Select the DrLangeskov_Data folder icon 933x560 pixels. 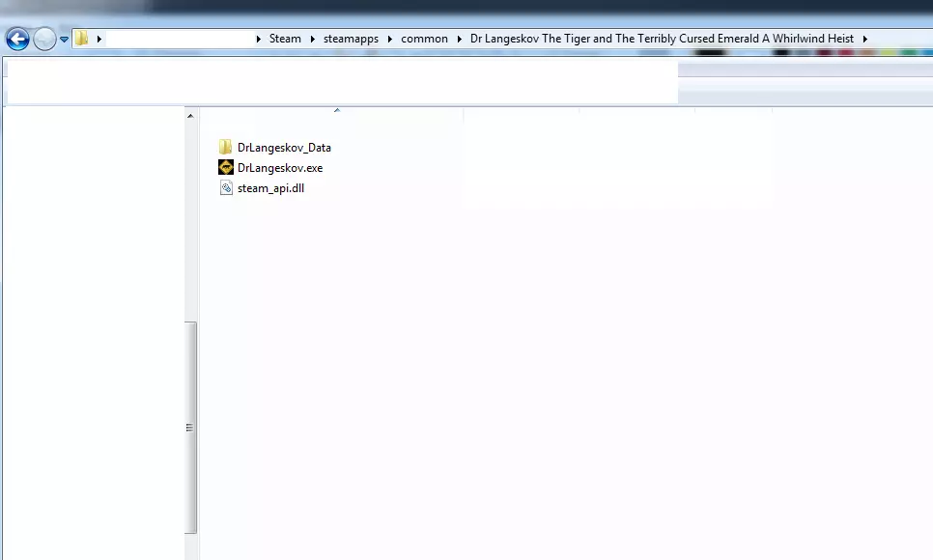pos(225,147)
